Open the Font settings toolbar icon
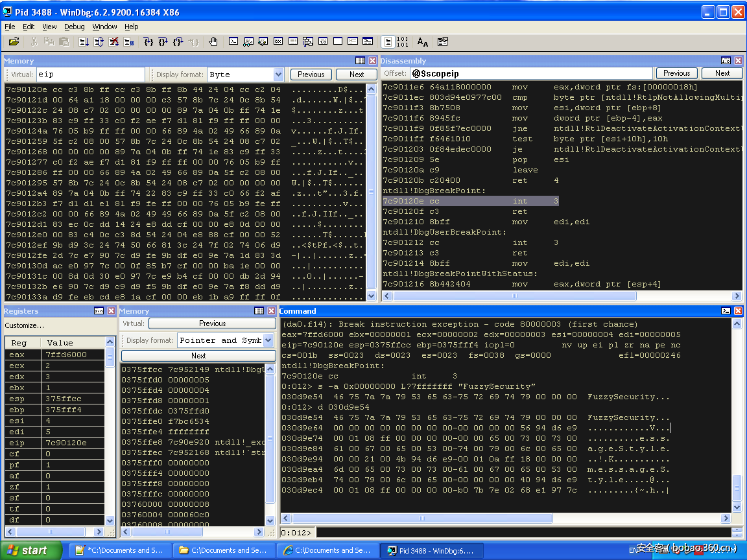Viewport: 747px width, 560px height. tap(423, 41)
